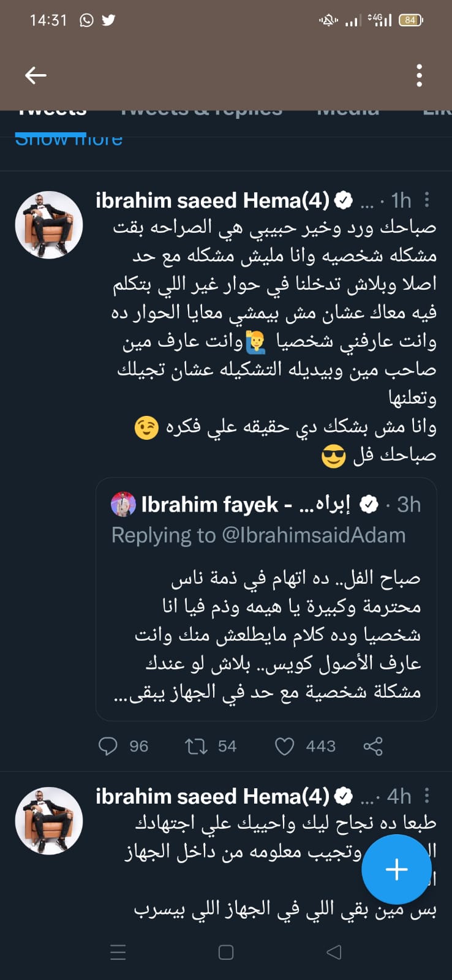Retweet the tweet with 54 retweets
452x980 pixels.
(197, 746)
